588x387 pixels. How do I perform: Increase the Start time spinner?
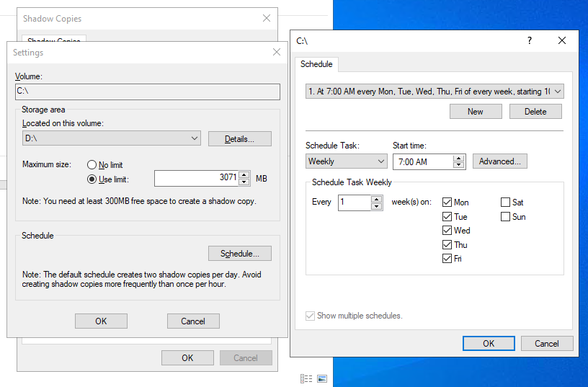[458, 159]
